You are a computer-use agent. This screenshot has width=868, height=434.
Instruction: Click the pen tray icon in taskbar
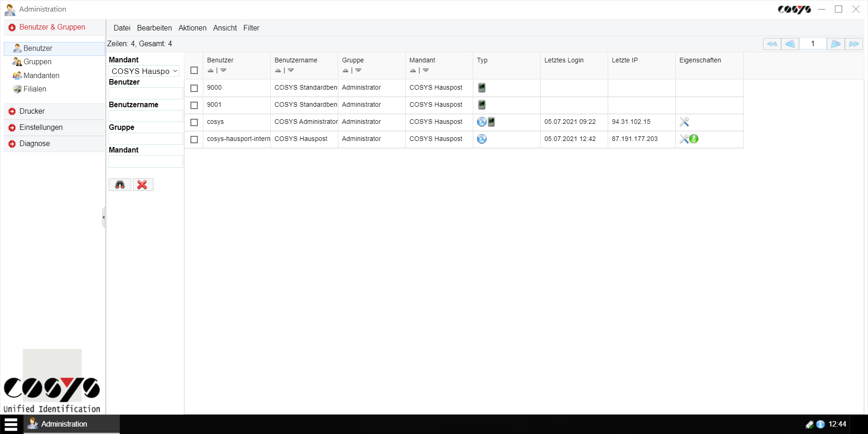pos(810,424)
